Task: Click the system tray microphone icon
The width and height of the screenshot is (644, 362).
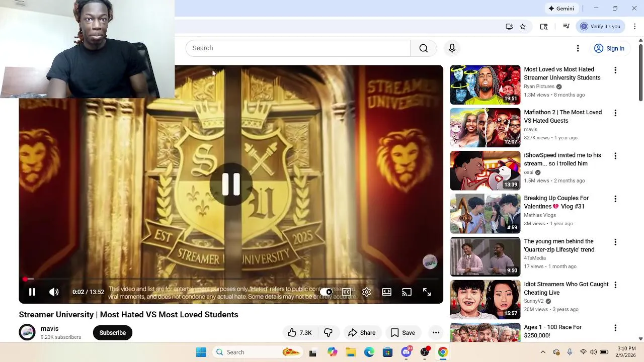Action: (570, 352)
